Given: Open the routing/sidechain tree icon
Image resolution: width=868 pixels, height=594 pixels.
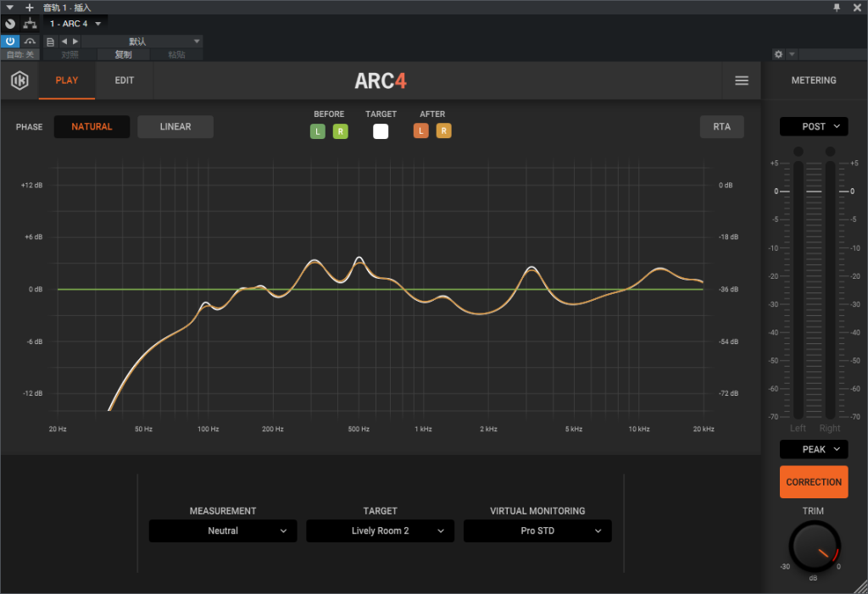Looking at the screenshot, I should point(30,24).
